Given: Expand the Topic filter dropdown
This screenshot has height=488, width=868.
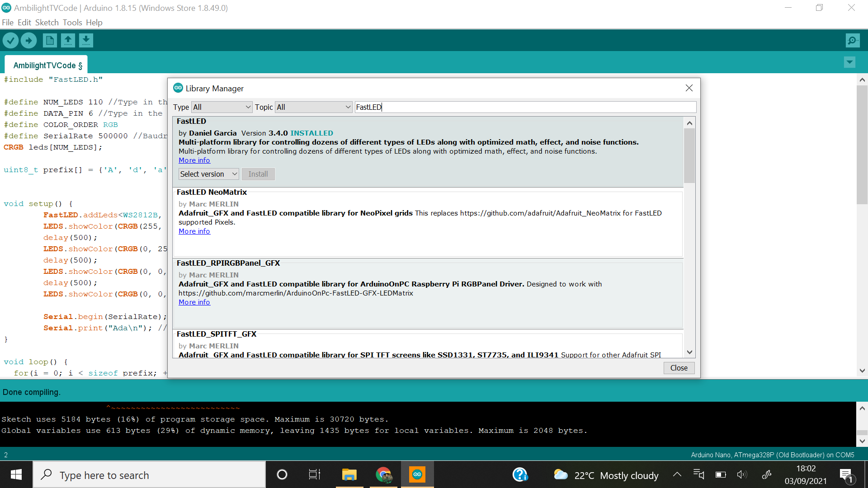Looking at the screenshot, I should pyautogui.click(x=314, y=107).
